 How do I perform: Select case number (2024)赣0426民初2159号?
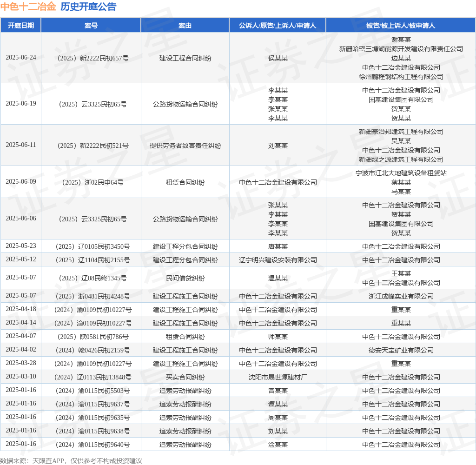coord(93,351)
